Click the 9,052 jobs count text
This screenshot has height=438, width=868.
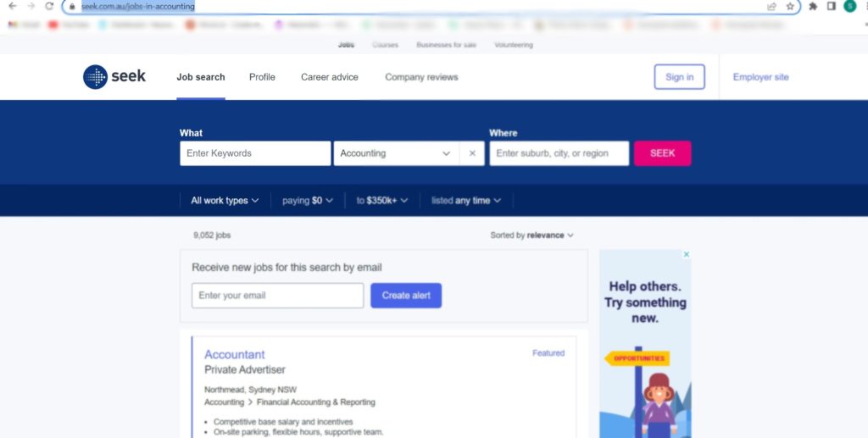[212, 235]
